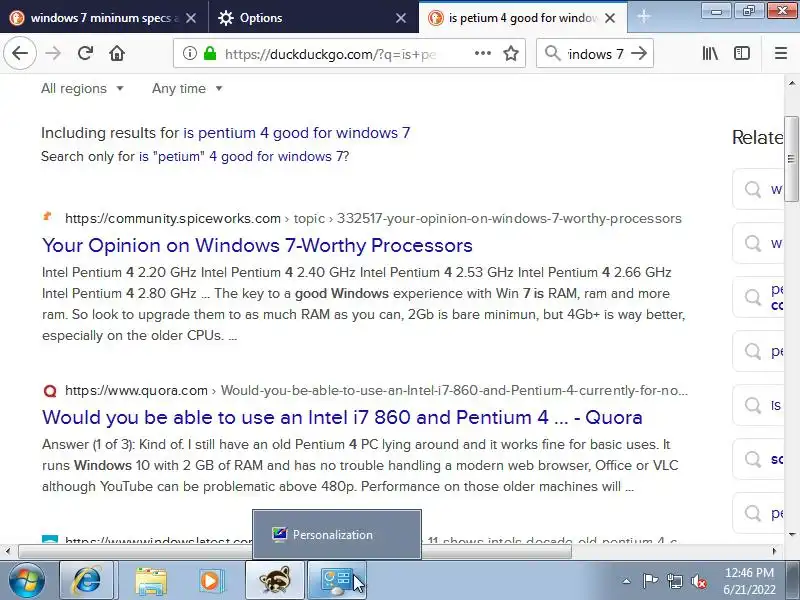Show hidden system tray icons
The width and height of the screenshot is (800, 600).
click(x=627, y=581)
